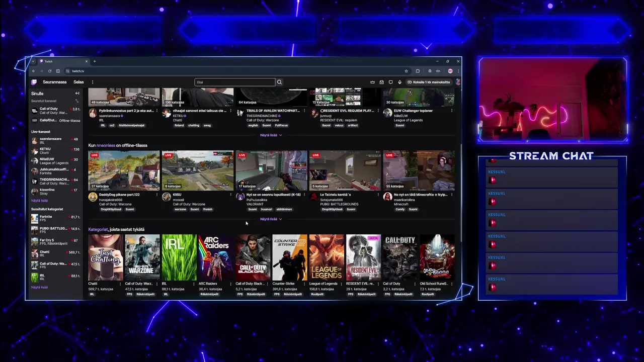This screenshot has width=644, height=362.
Task: Click Kokeile 1 kk mainoksitta button
Action: click(429, 82)
